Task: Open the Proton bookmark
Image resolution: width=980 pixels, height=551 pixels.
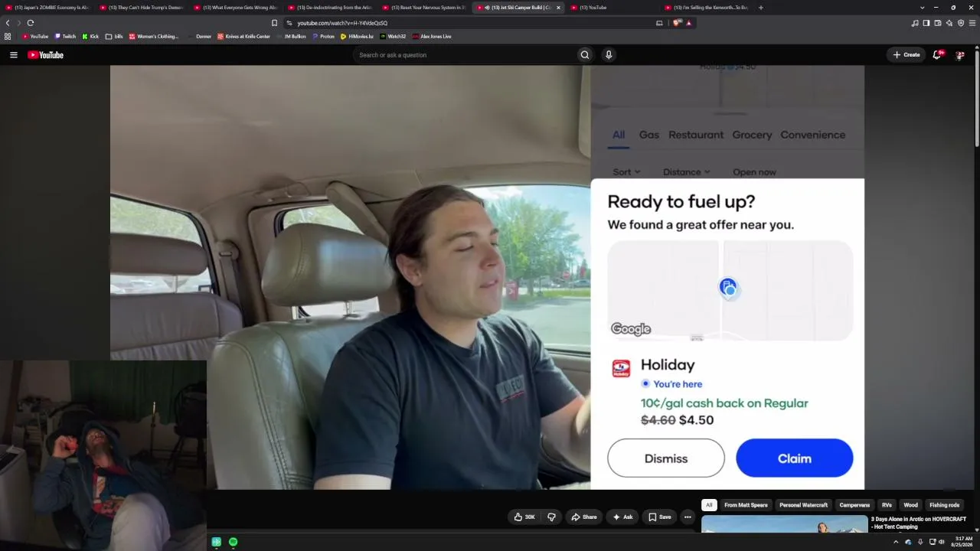Action: coord(323,36)
